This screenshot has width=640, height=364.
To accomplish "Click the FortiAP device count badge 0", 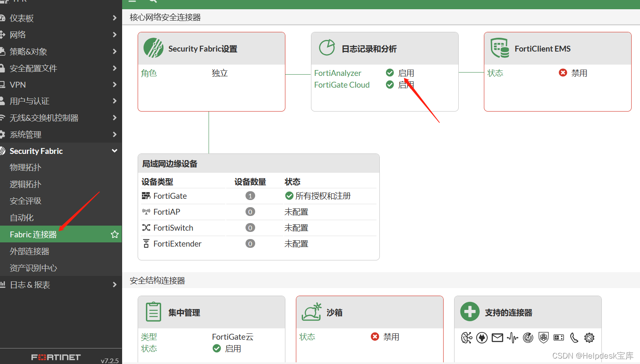I will (250, 212).
